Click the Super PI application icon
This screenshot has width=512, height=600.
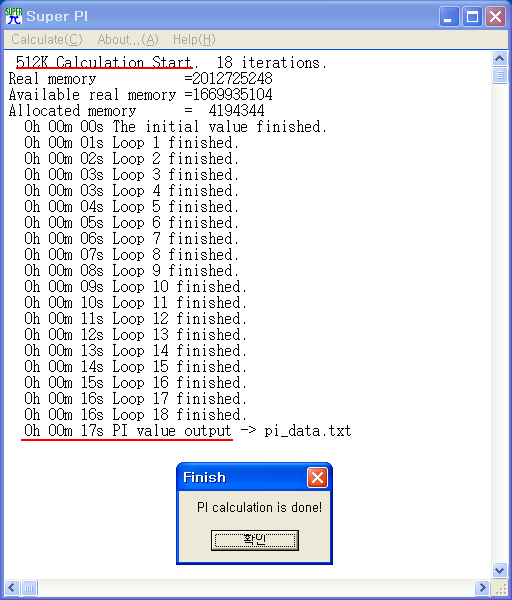[x=14, y=16]
